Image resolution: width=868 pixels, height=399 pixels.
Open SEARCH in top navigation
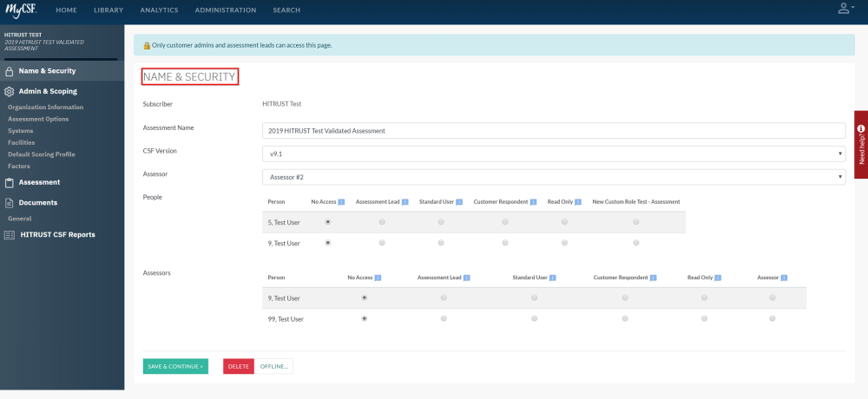click(x=286, y=10)
